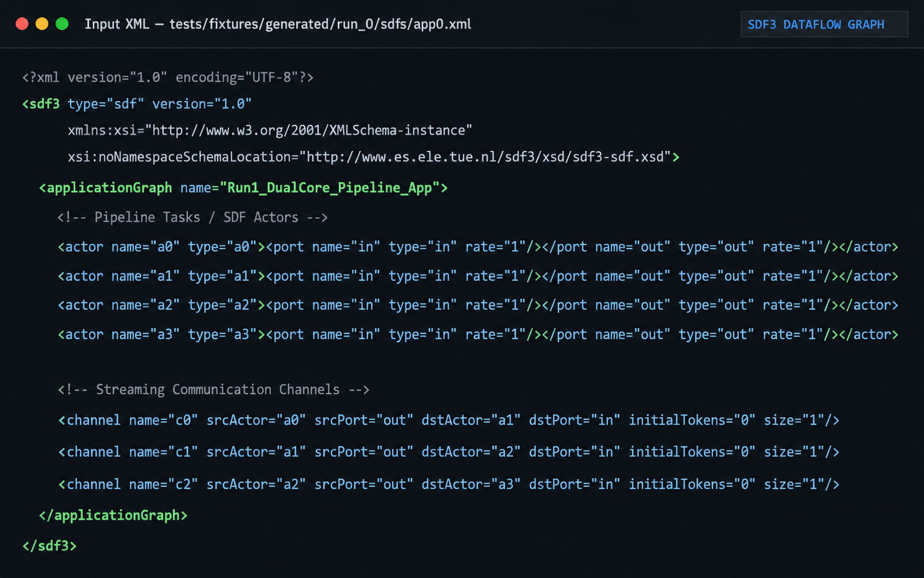This screenshot has width=924, height=578.
Task: Place cursor on actor a2 line
Action: (x=478, y=305)
